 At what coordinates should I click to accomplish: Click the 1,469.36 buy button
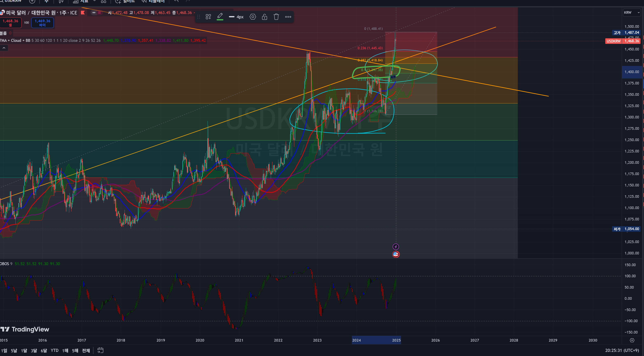(42, 22)
